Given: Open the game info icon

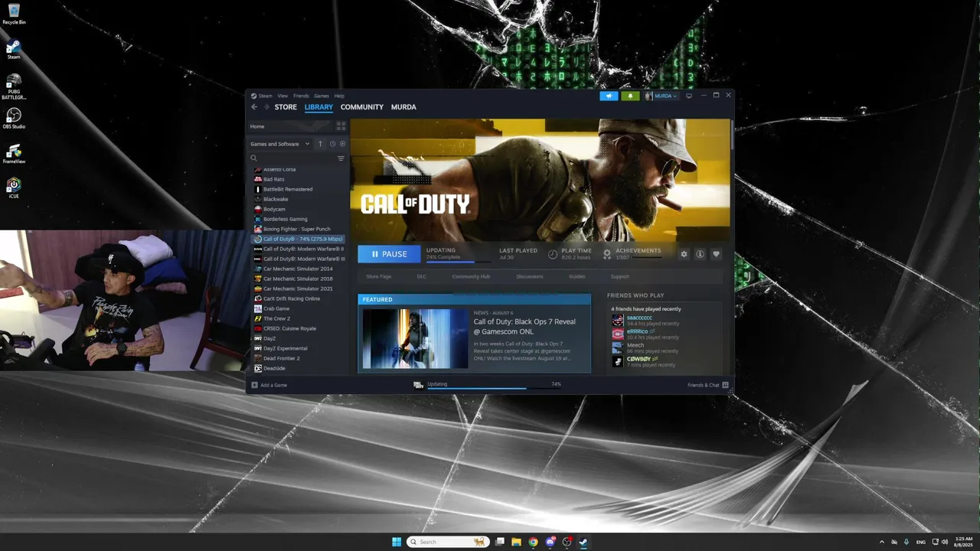Looking at the screenshot, I should 700,254.
